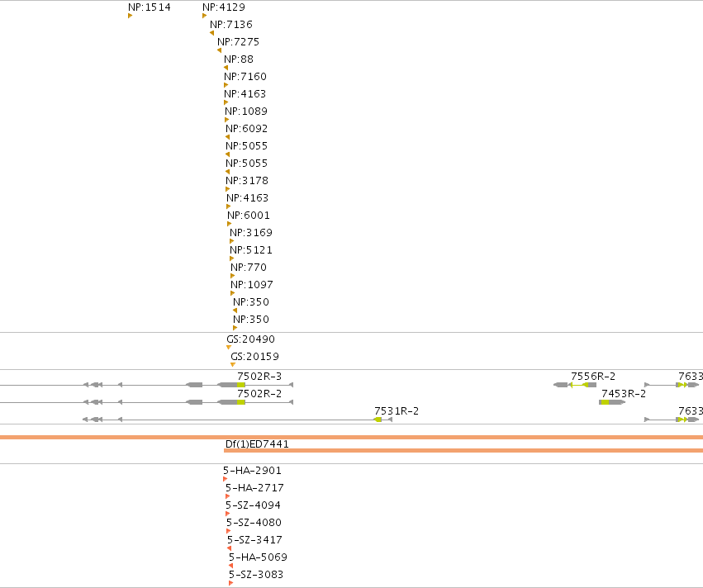Image resolution: width=703 pixels, height=588 pixels.
Task: Click the GS:20159 feature name
Action: pyautogui.click(x=254, y=357)
